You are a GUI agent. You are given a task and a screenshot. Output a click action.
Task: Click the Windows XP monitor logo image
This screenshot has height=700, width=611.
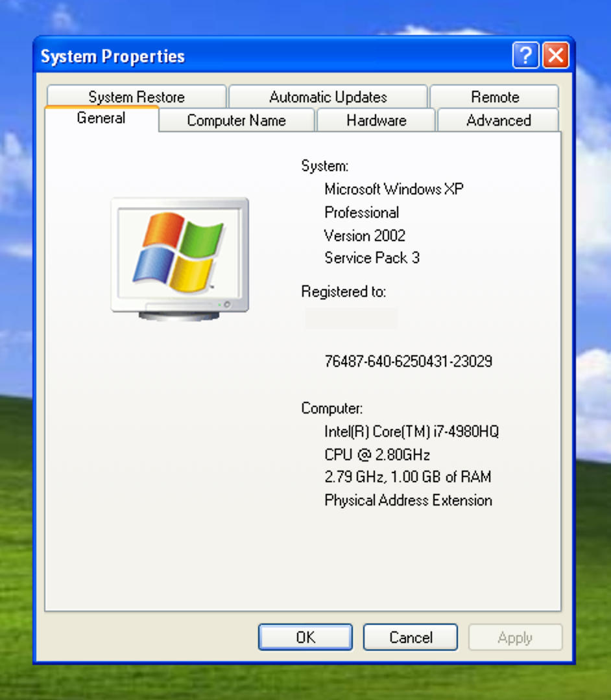click(x=180, y=259)
